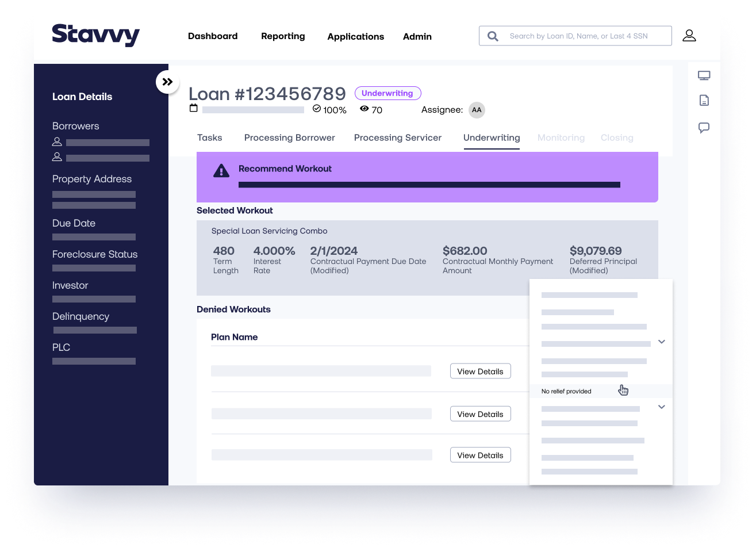756x551 pixels.
Task: Open the Dashboard menu
Action: 213,36
